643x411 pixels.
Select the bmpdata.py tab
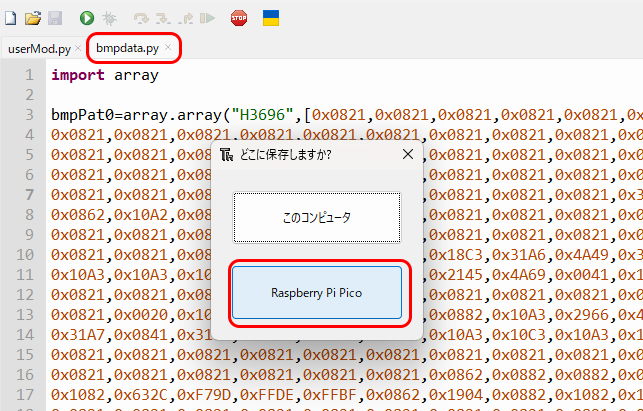pos(127,48)
